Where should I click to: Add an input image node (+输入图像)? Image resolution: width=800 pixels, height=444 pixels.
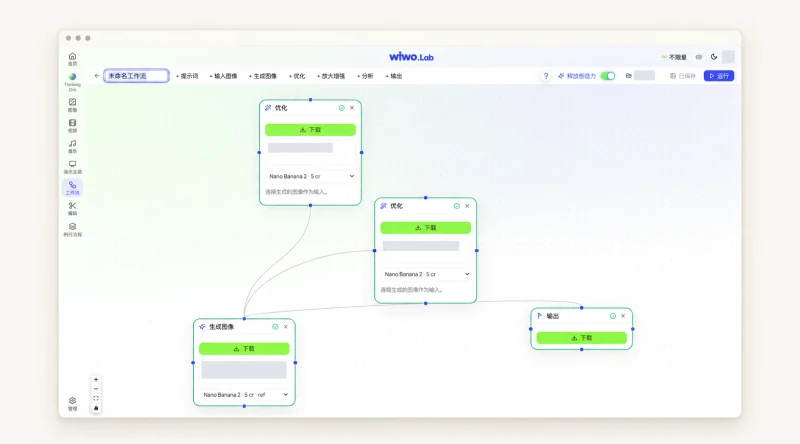pos(223,76)
